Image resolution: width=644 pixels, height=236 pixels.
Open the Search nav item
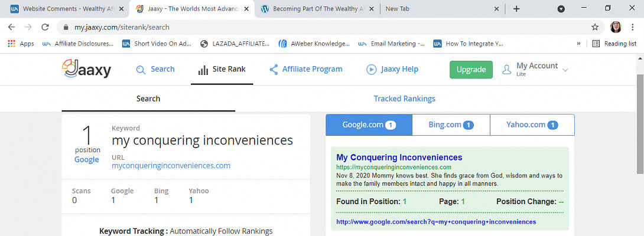155,70
